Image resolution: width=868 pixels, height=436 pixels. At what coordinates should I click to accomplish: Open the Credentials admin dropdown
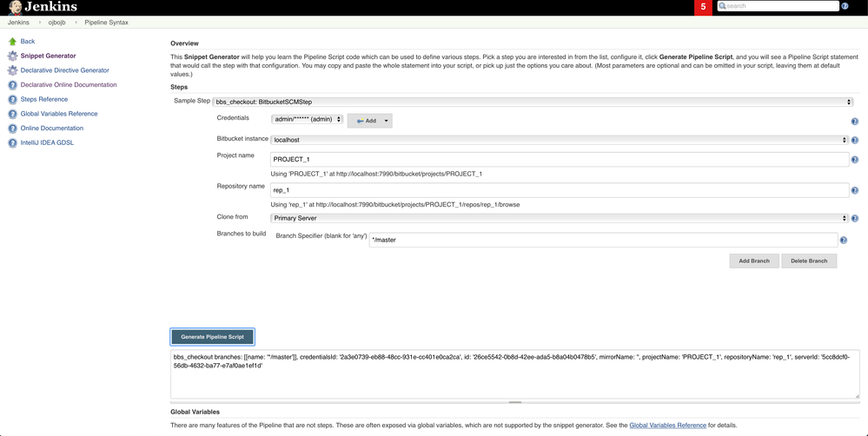[308, 119]
